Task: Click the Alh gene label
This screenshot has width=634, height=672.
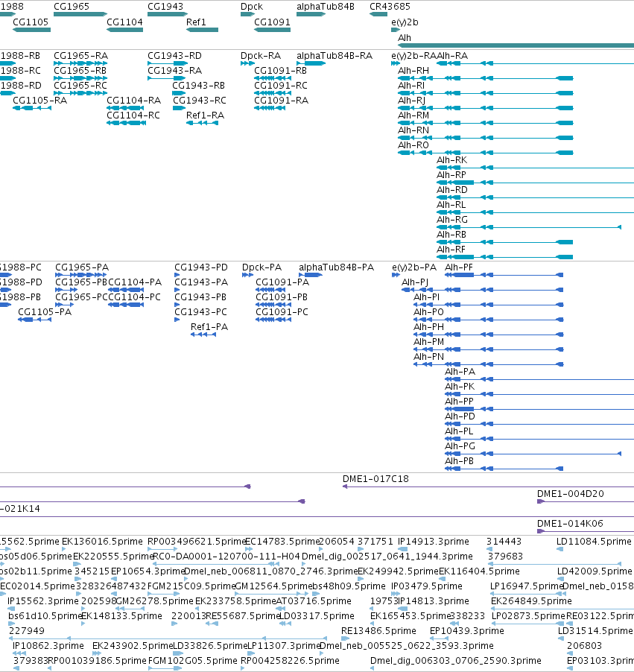Action: 405,38
